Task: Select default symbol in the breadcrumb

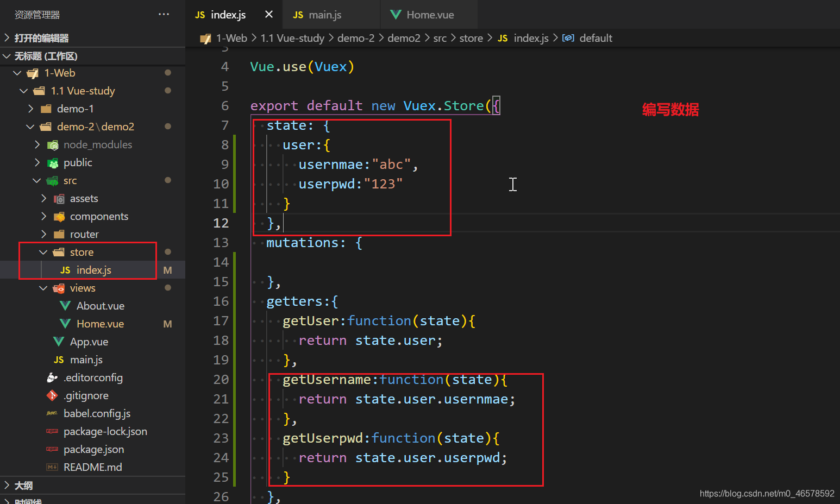Action: [x=596, y=38]
